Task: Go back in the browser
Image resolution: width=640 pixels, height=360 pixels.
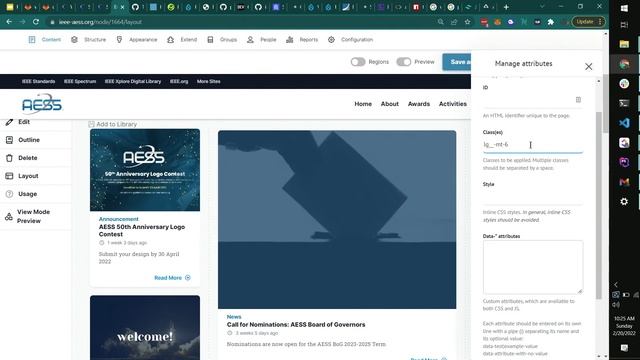Action: (9, 22)
